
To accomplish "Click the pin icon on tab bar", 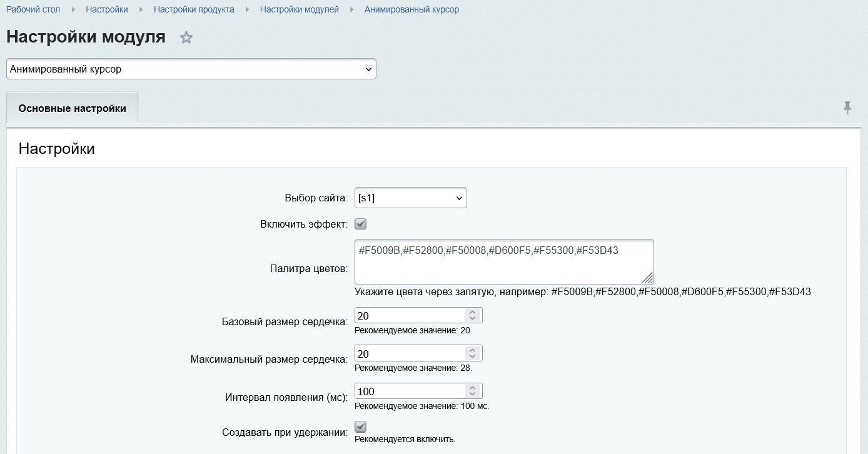I will pos(847,108).
